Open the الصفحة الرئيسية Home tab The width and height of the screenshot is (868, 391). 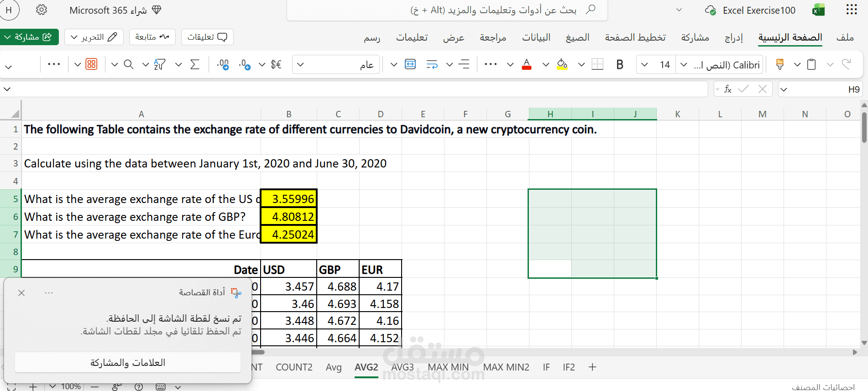790,37
